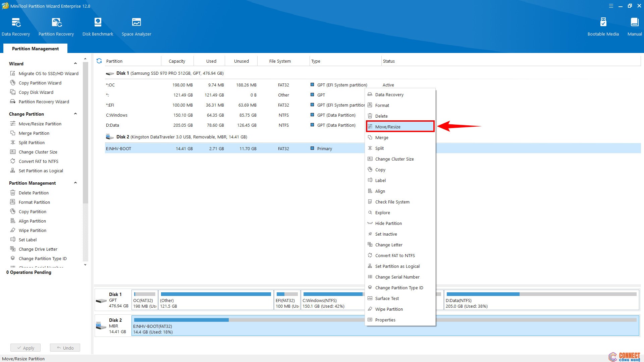Select Move/Resize Partition in sidebar

point(36,124)
